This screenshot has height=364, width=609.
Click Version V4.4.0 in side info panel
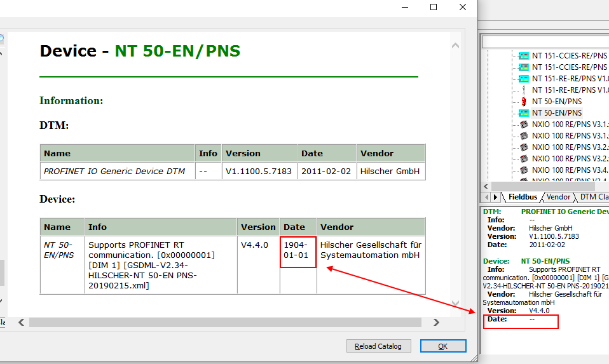pos(539,311)
